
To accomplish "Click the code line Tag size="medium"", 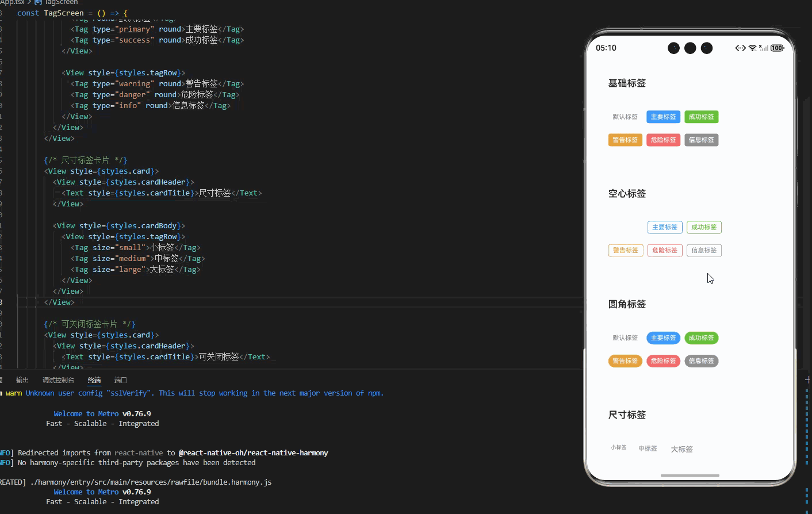I will 138,259.
